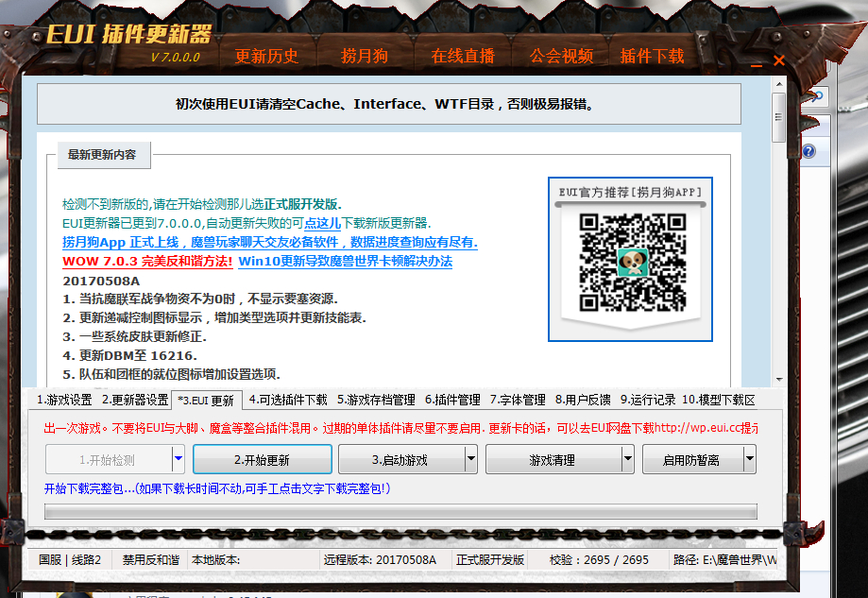Minimize the EUI updater window

757,65
